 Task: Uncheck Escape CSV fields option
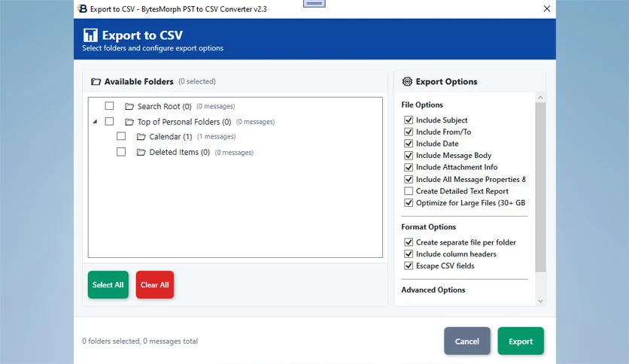[x=409, y=265]
